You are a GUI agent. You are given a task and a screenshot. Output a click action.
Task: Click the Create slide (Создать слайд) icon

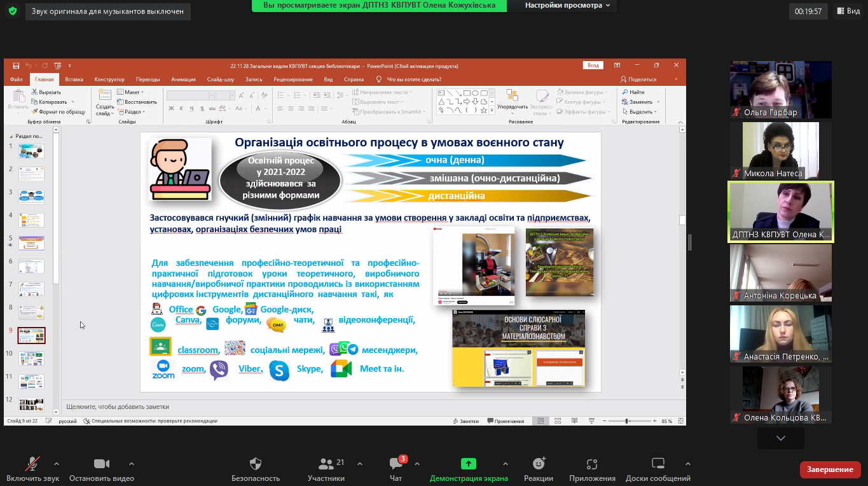click(x=105, y=95)
